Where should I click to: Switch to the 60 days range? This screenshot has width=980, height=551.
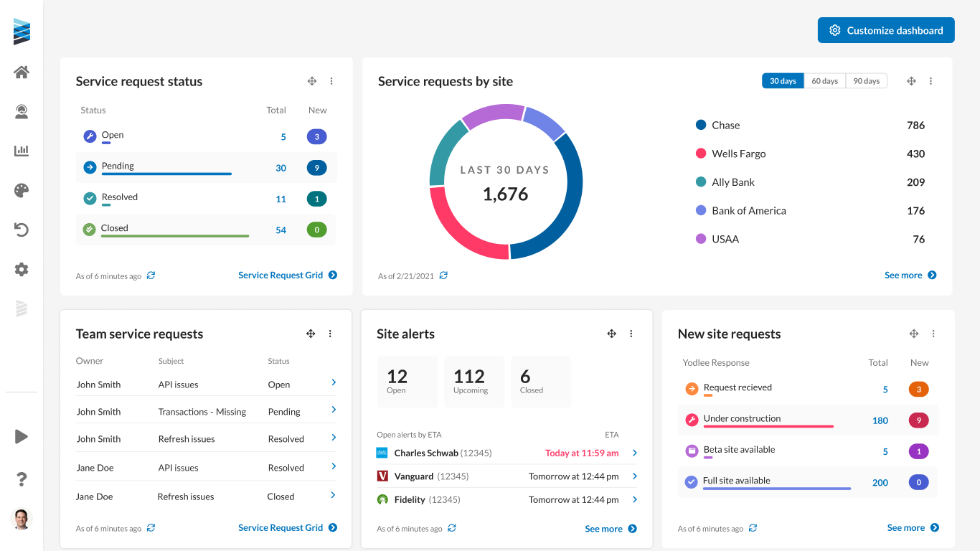[825, 81]
